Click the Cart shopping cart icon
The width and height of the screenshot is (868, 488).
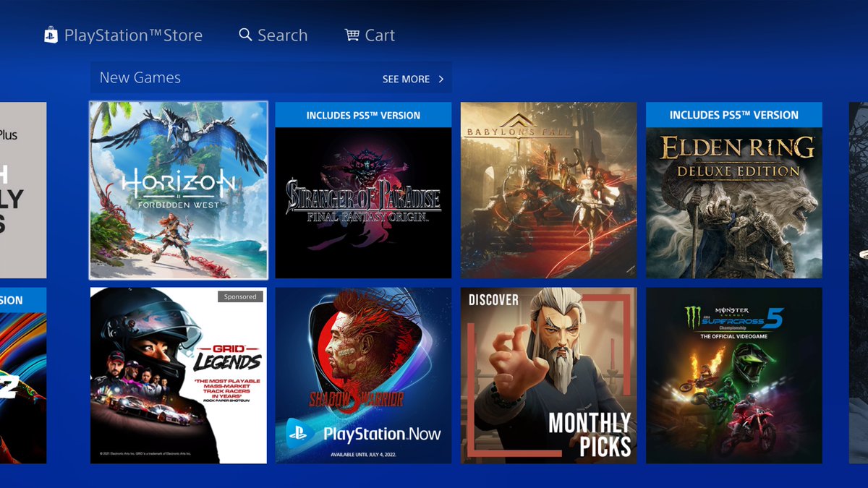point(352,35)
